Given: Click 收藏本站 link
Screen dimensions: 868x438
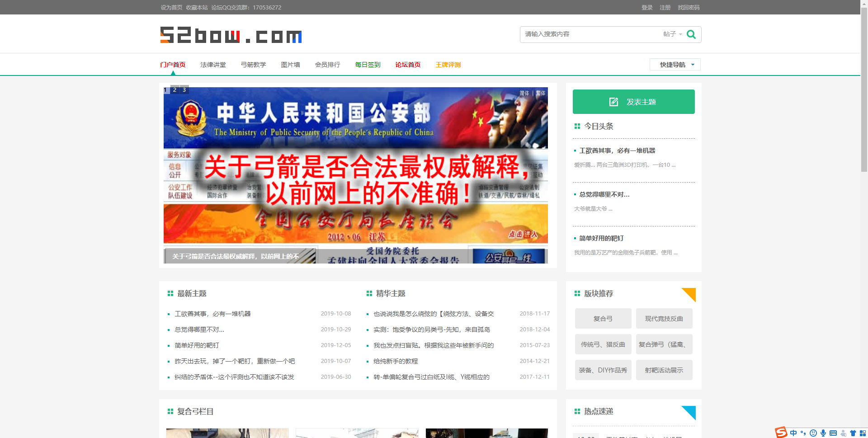Looking at the screenshot, I should (197, 7).
